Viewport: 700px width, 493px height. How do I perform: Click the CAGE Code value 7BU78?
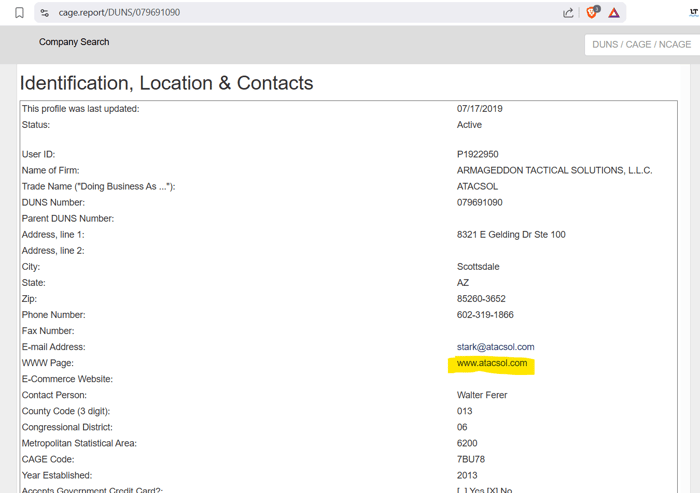click(471, 459)
